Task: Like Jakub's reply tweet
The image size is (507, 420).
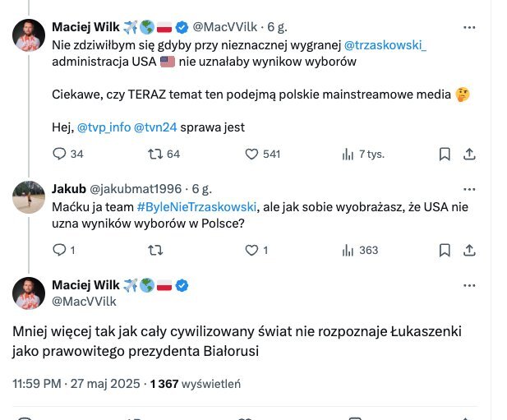Action: click(252, 250)
